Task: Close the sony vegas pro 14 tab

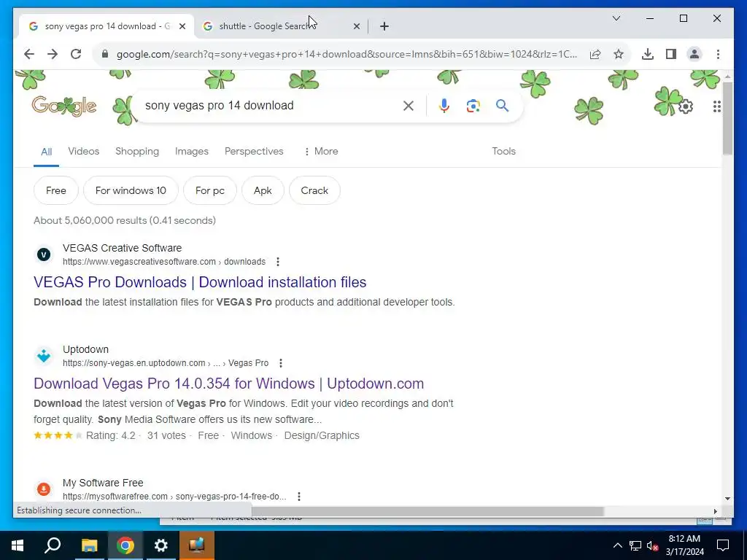Action: pyautogui.click(x=182, y=26)
